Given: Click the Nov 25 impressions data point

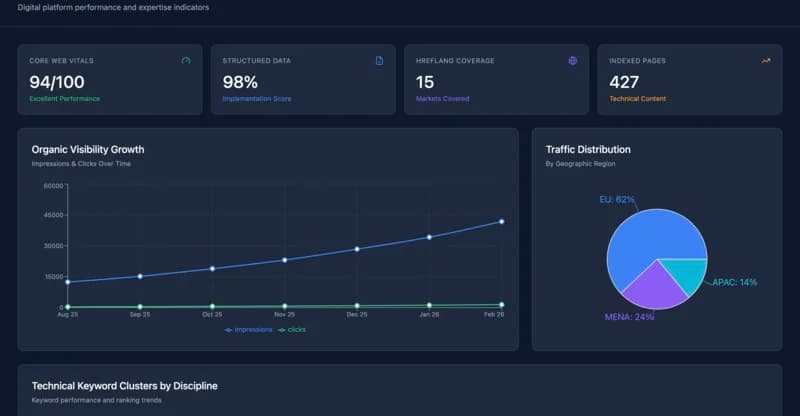Looking at the screenshot, I should coord(285,260).
